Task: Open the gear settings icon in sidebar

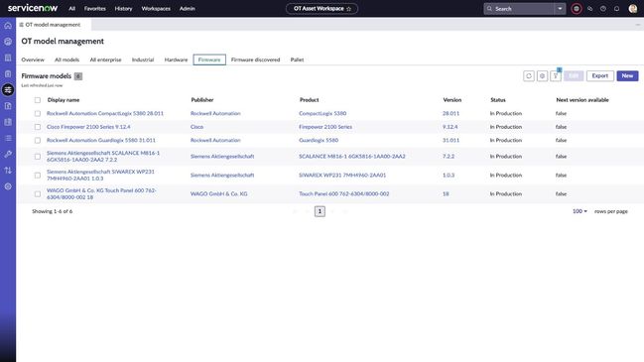Action: pos(8,186)
